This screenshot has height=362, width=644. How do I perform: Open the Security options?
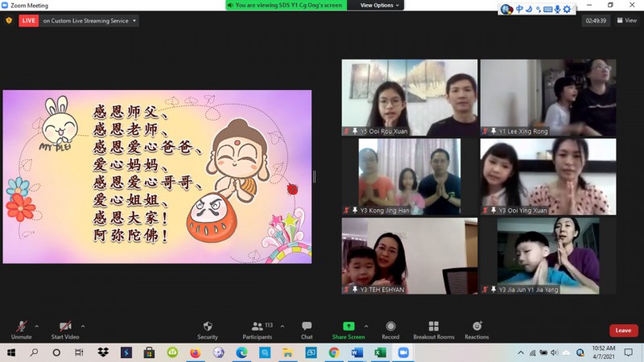click(x=208, y=329)
